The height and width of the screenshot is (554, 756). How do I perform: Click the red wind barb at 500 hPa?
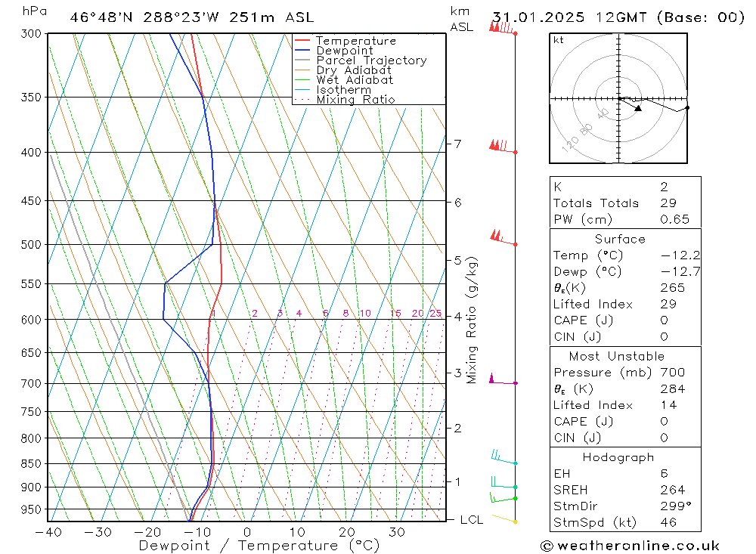pos(503,238)
